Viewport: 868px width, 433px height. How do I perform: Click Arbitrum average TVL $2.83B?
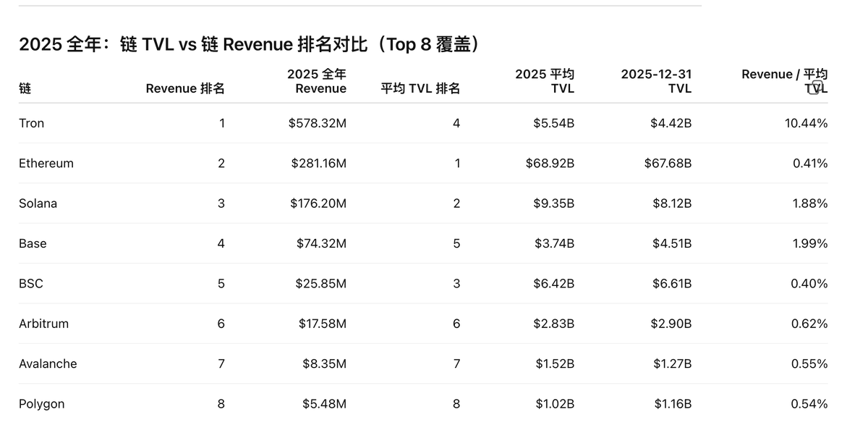click(556, 324)
